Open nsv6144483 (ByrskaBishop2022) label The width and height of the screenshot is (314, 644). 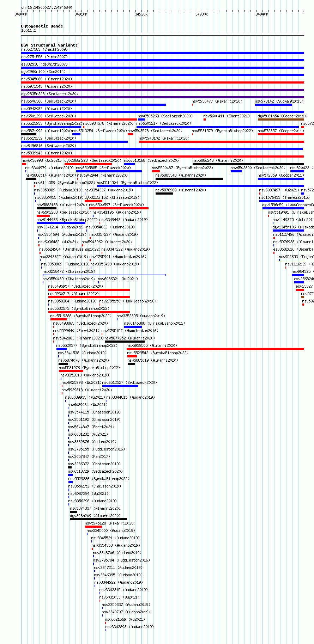(67, 220)
